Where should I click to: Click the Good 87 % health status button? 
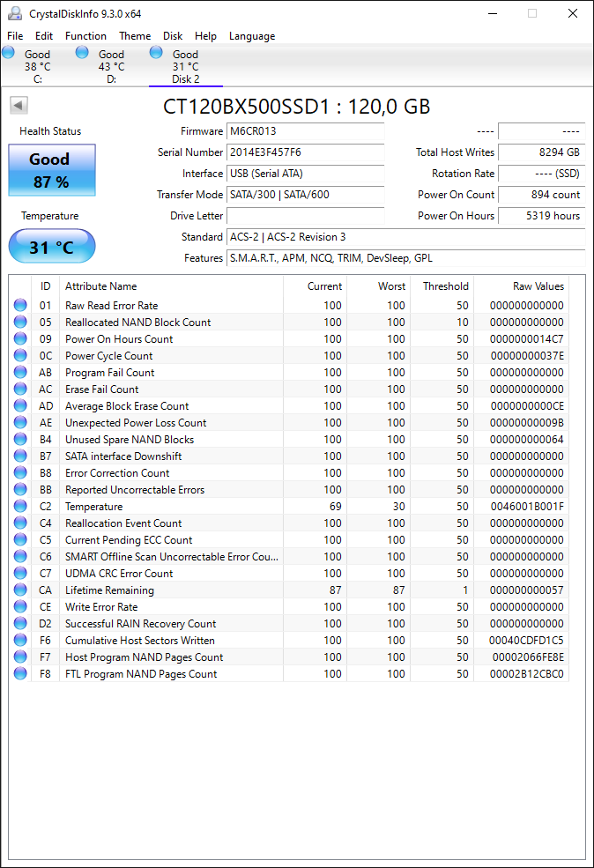click(x=52, y=170)
